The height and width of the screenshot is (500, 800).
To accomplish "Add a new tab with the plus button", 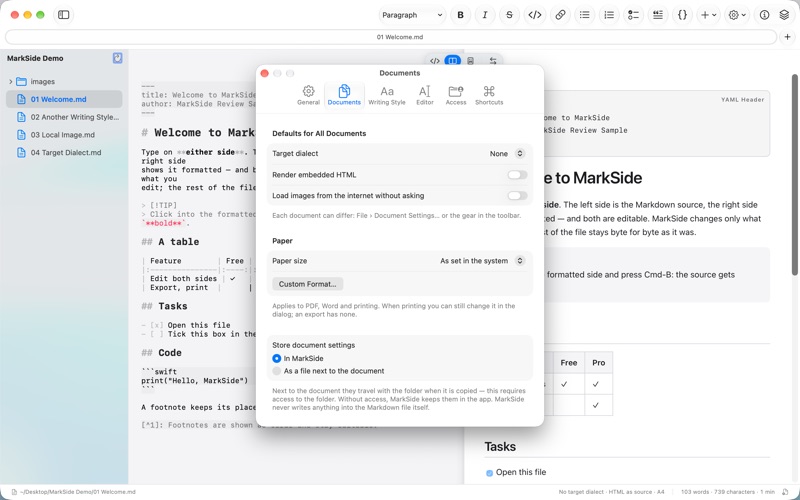I will [787, 37].
